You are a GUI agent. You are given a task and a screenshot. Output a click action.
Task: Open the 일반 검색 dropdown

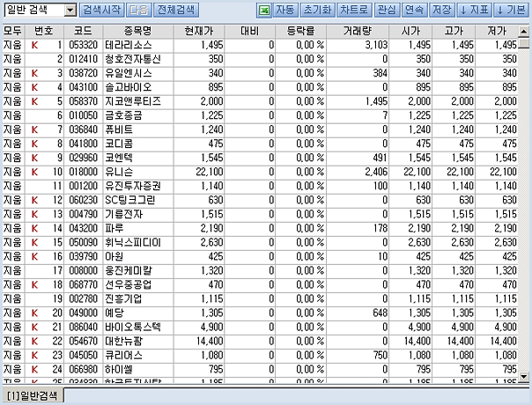(x=70, y=11)
